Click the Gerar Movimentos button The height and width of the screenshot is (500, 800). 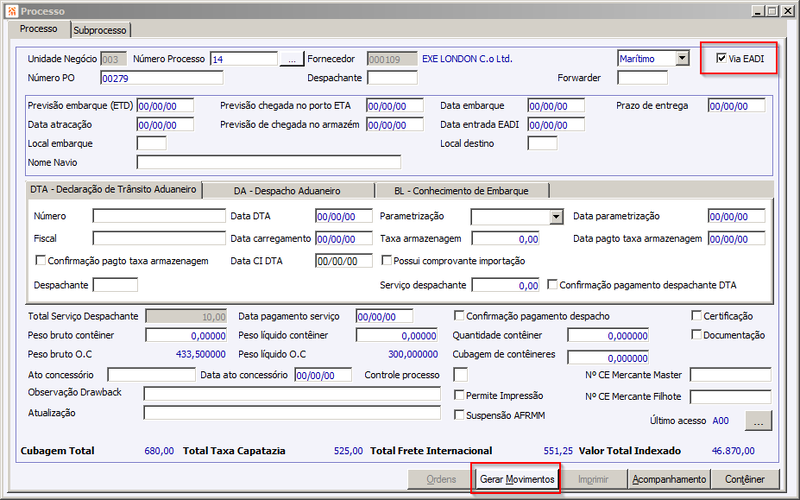pos(517,479)
